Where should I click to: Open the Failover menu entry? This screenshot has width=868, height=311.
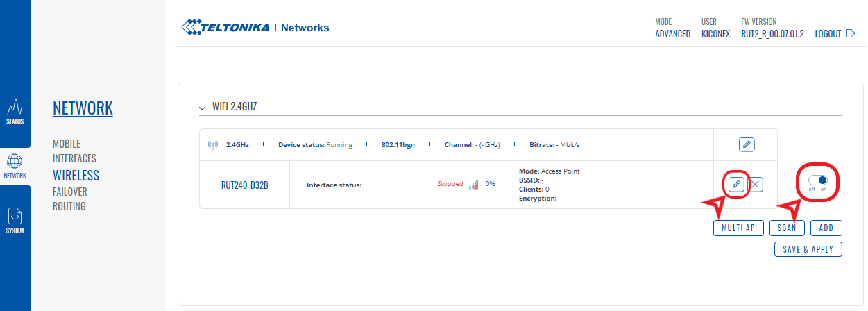(70, 192)
